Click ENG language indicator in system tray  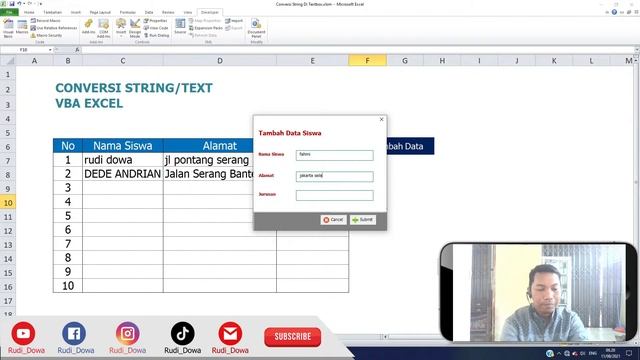[593, 353]
